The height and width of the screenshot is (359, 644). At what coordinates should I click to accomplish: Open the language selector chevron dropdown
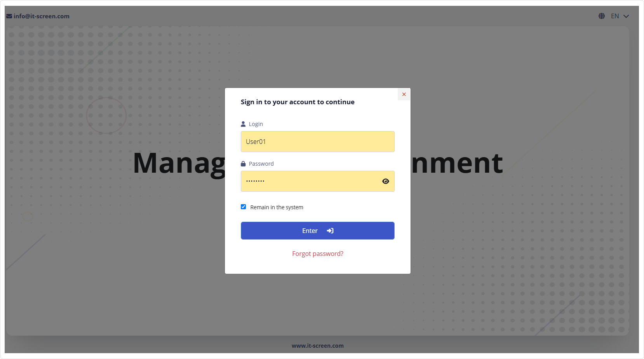626,16
